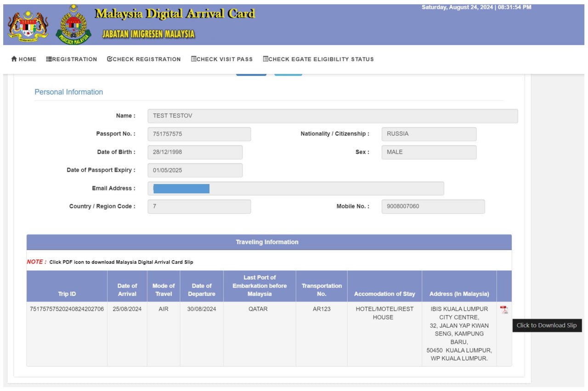Click the Sex field showing MALE
Image resolution: width=588 pixels, height=391 pixels.
point(429,152)
